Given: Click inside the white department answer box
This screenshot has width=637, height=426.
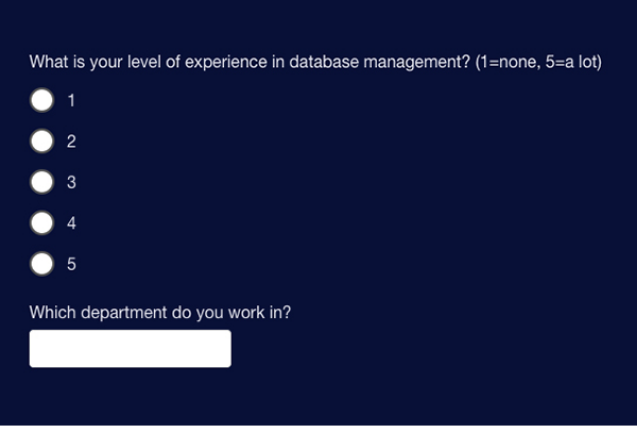Looking at the screenshot, I should pyautogui.click(x=130, y=348).
